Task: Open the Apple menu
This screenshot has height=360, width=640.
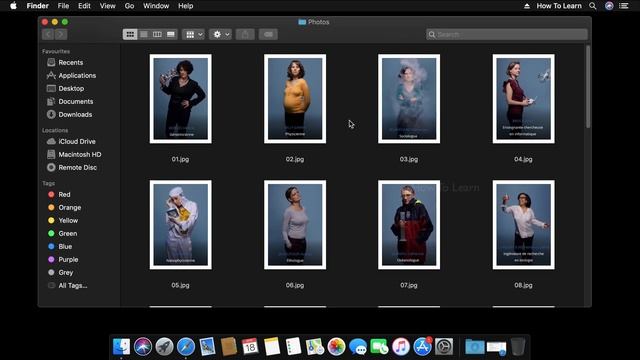Action: pyautogui.click(x=13, y=6)
